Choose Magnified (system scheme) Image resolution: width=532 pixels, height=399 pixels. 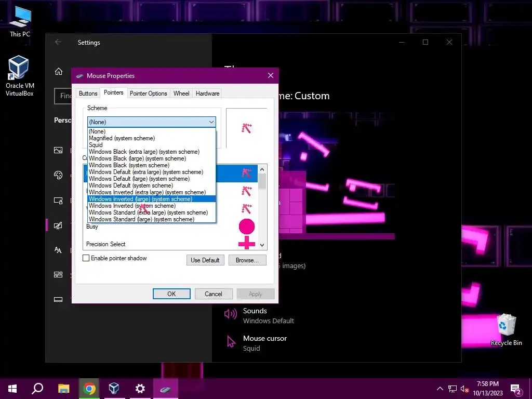point(151,138)
